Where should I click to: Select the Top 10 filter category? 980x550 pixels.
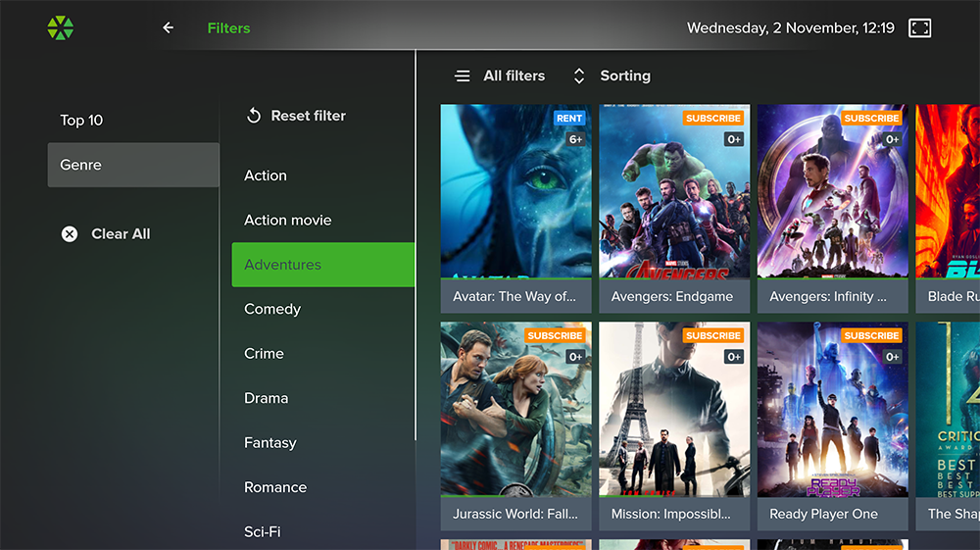tap(133, 120)
